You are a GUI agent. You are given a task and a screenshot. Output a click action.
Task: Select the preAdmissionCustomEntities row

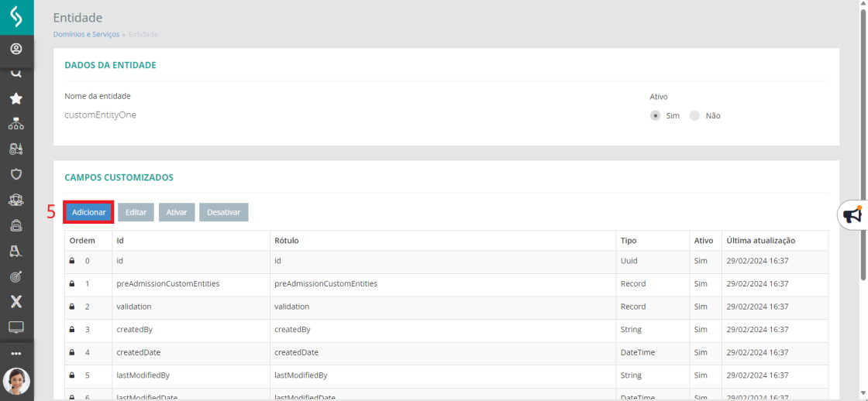[x=168, y=284]
